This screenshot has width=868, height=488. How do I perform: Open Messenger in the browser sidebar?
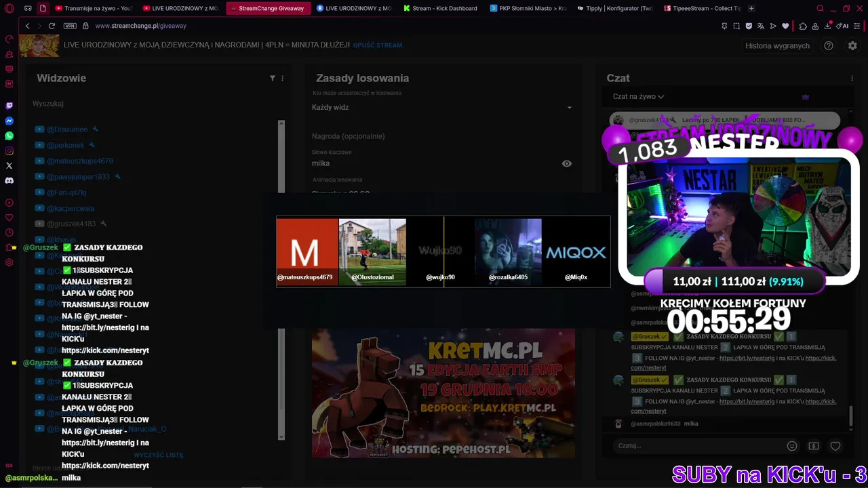[x=9, y=121]
